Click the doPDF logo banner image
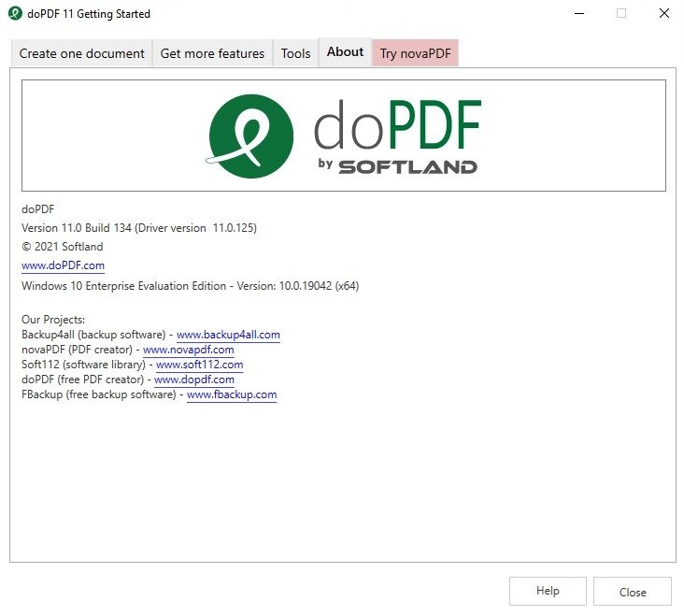The height and width of the screenshot is (616, 684). [344, 136]
